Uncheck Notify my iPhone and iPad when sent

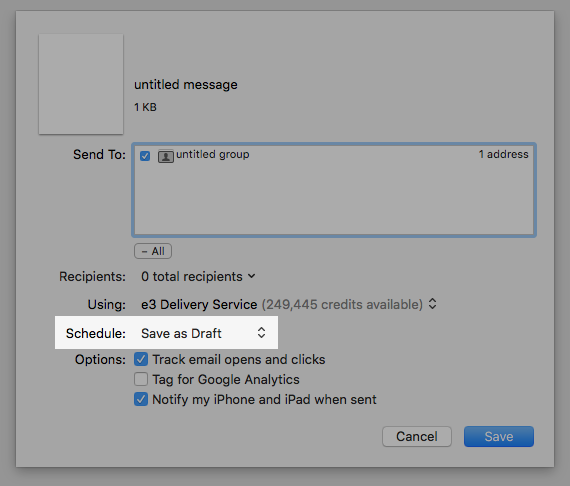coord(141,399)
